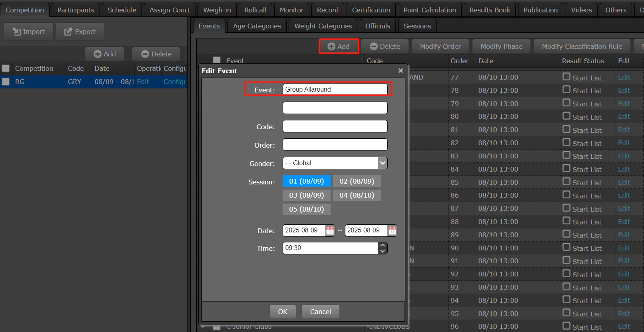Increase the Time value with up arrow

(383, 245)
